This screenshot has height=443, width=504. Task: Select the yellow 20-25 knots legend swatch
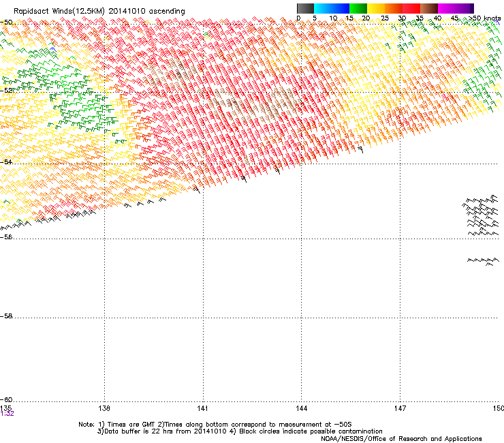point(376,8)
